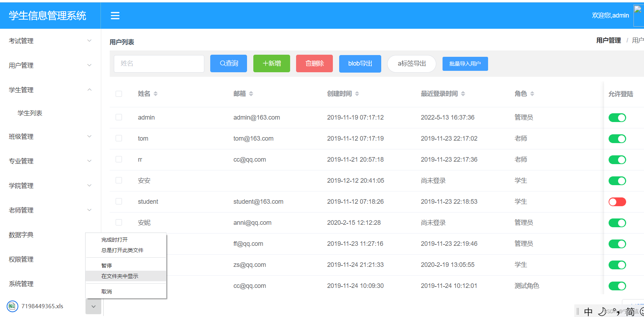The height and width of the screenshot is (317, 644).
Task: Expand 专业管理 sidebar menu
Action: 50,161
